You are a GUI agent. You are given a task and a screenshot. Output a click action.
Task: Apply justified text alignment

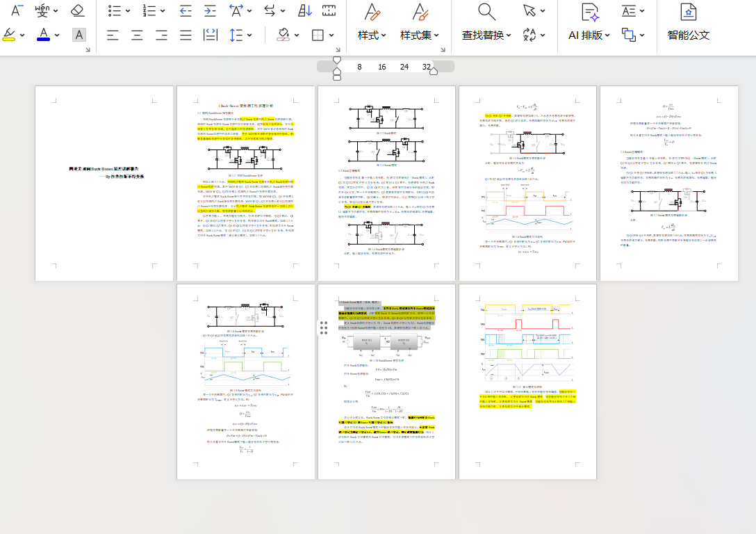(186, 35)
